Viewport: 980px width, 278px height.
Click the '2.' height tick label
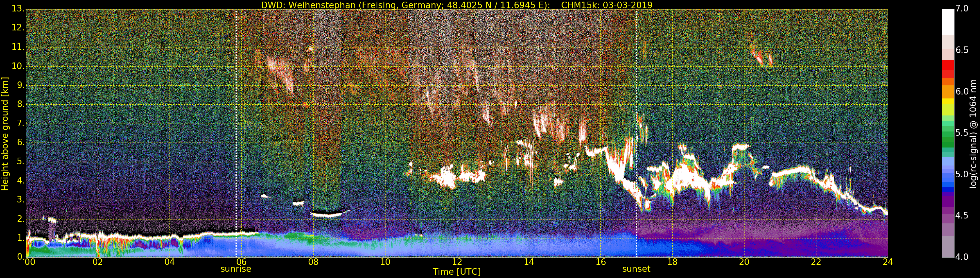tap(21, 218)
